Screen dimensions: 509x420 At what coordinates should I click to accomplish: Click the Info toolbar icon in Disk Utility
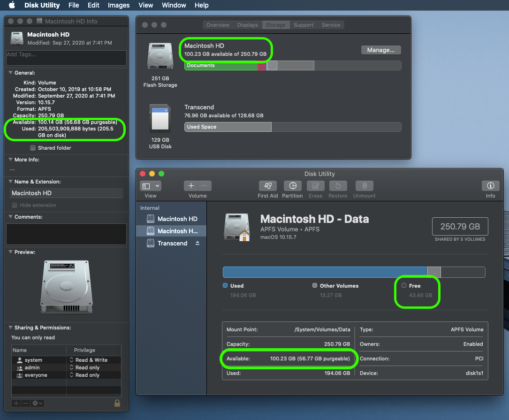click(491, 186)
